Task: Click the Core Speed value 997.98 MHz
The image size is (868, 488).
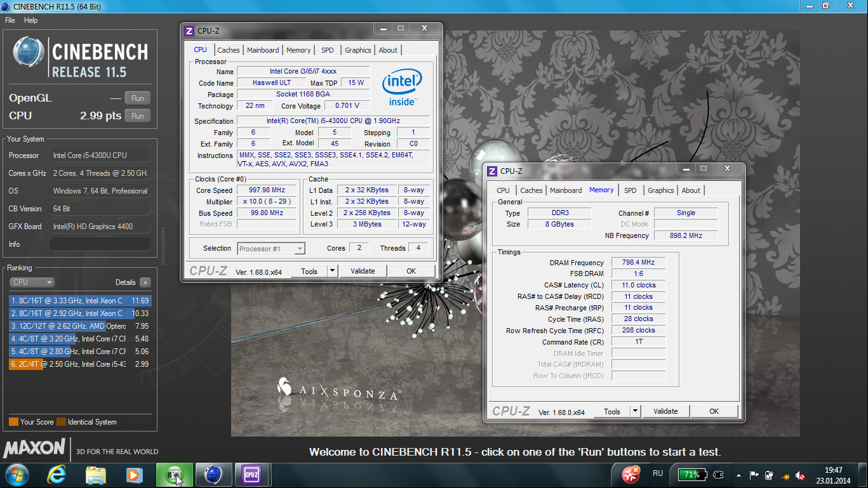Action: click(x=267, y=190)
